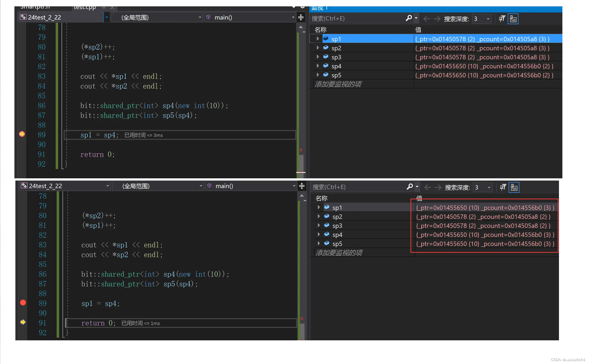Click 已用时间 <= 3ms perf tip
589x364 pixels.
(x=144, y=135)
